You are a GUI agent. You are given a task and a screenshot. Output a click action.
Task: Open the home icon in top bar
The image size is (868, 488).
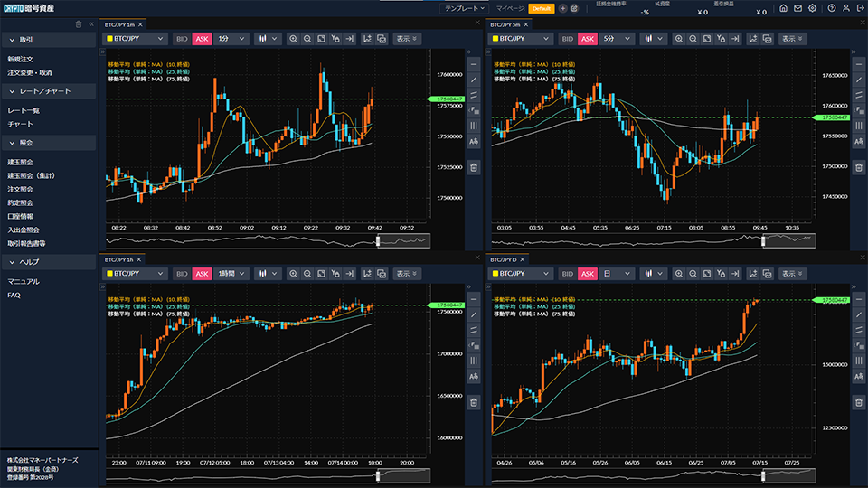click(783, 8)
